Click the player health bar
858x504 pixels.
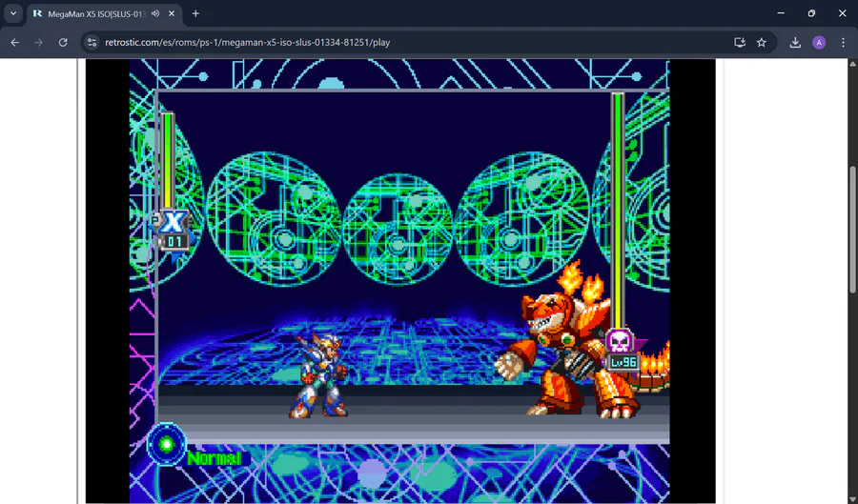(168, 161)
